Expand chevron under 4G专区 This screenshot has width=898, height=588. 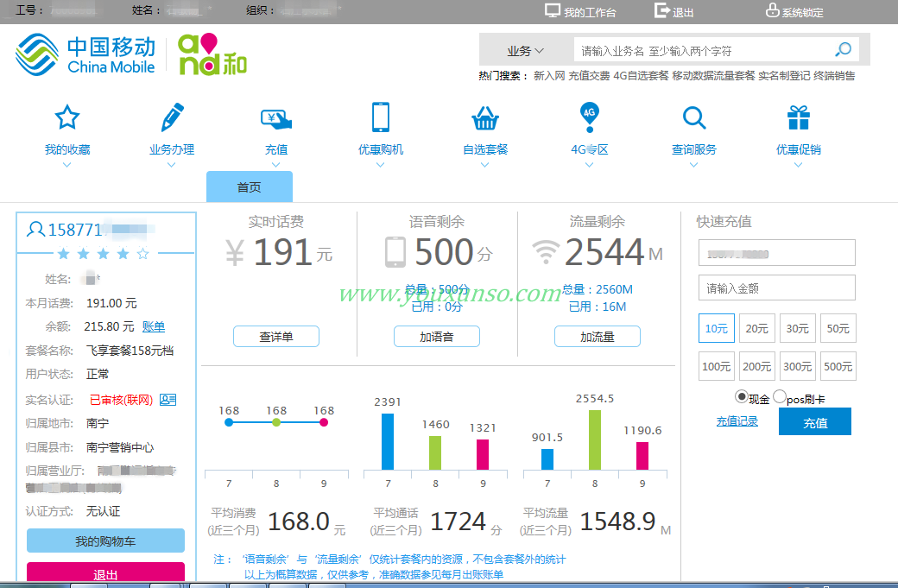[x=589, y=165]
